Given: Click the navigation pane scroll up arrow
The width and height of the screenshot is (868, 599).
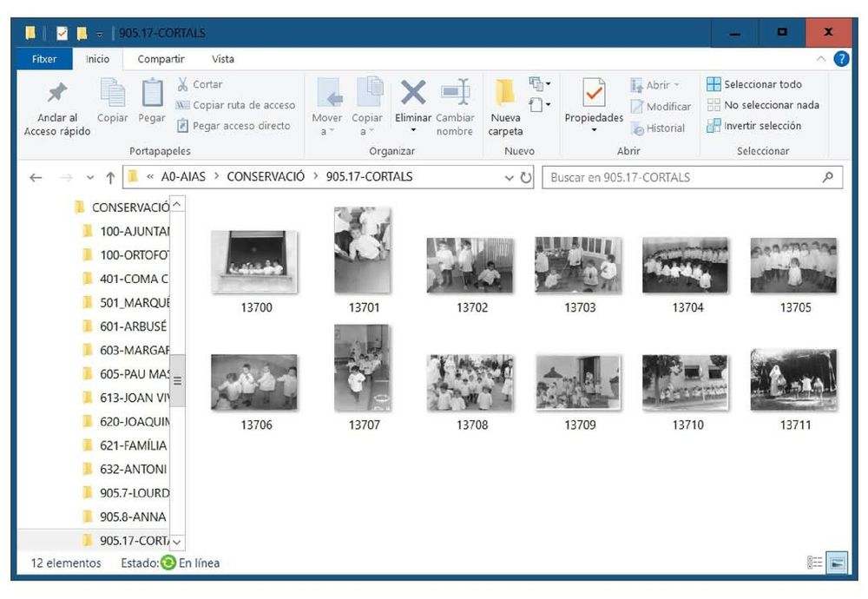Looking at the screenshot, I should pyautogui.click(x=177, y=204).
